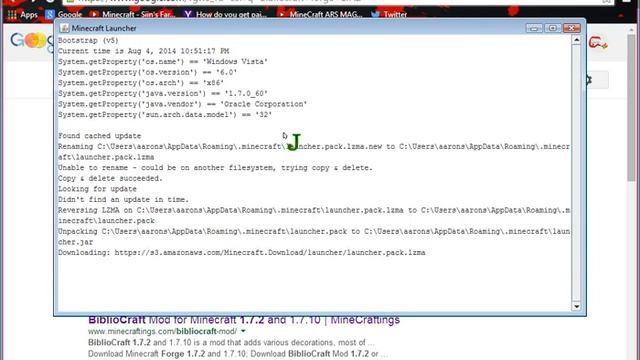Click the 'Unpacking' launcher.pack log line
The image size is (640, 360).
314,237
